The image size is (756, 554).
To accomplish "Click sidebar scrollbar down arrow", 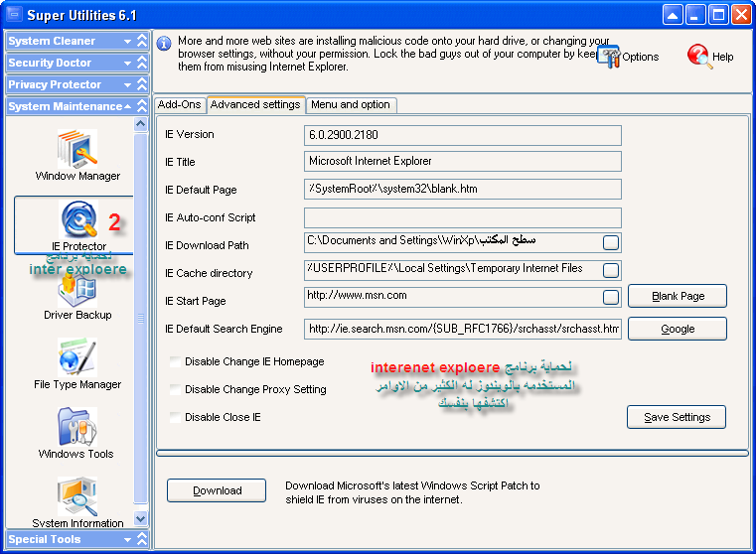I will pyautogui.click(x=141, y=519).
